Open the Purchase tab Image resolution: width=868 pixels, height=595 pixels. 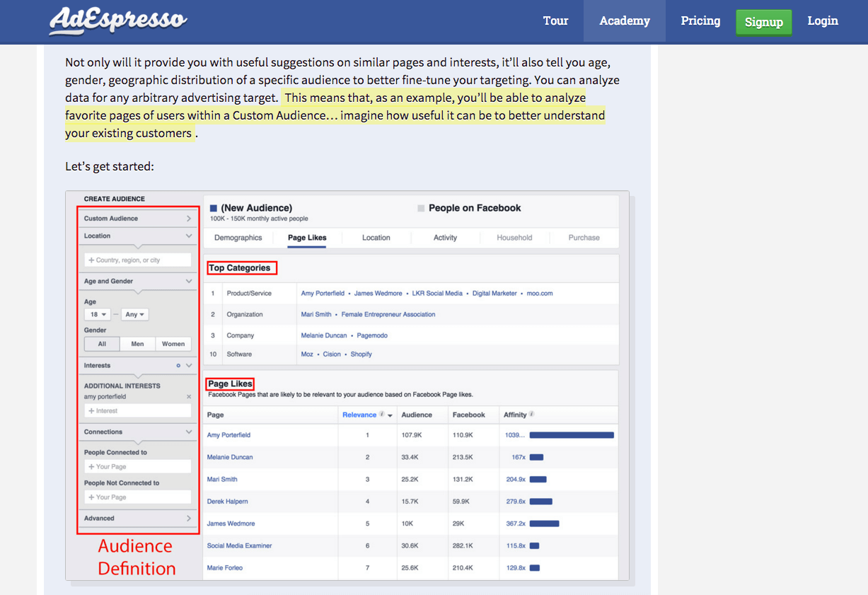pyautogui.click(x=584, y=238)
